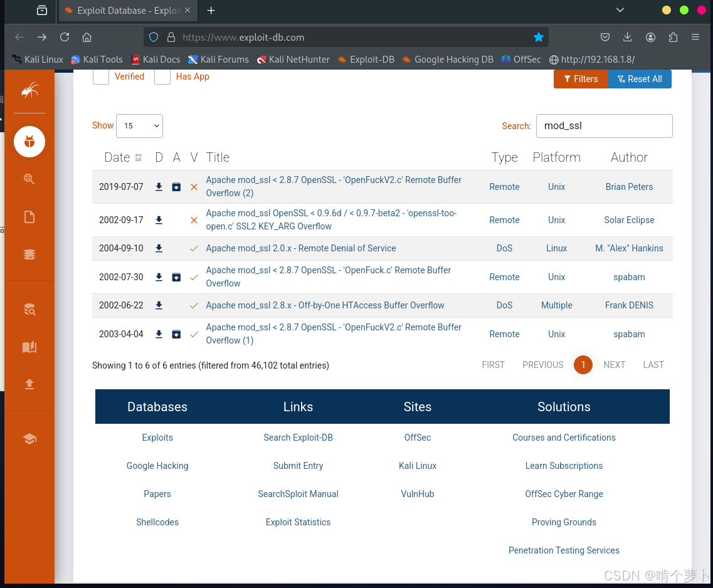
Task: Click the Submit upload icon in sidebar
Action: click(29, 384)
